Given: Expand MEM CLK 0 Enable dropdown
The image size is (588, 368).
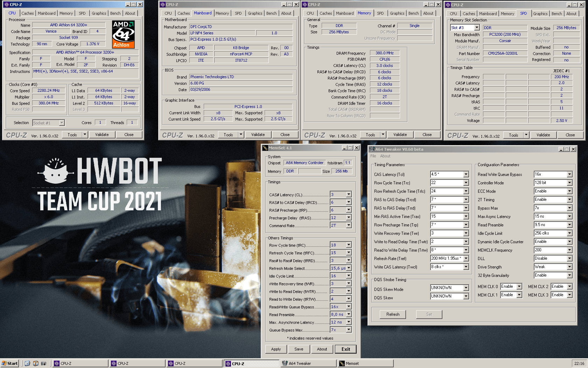Looking at the screenshot, I should [519, 286].
